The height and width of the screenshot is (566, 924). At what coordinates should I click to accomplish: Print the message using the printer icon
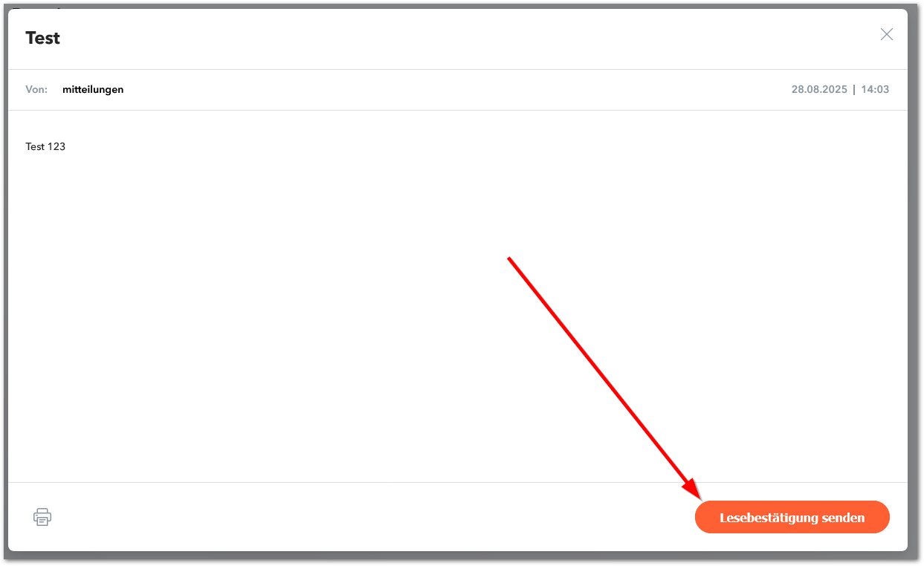[42, 517]
